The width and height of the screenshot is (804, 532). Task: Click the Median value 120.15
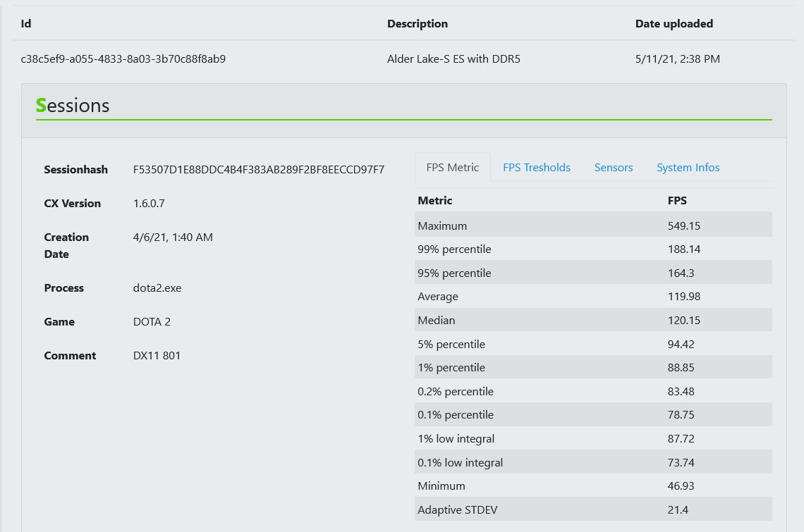[683, 321]
